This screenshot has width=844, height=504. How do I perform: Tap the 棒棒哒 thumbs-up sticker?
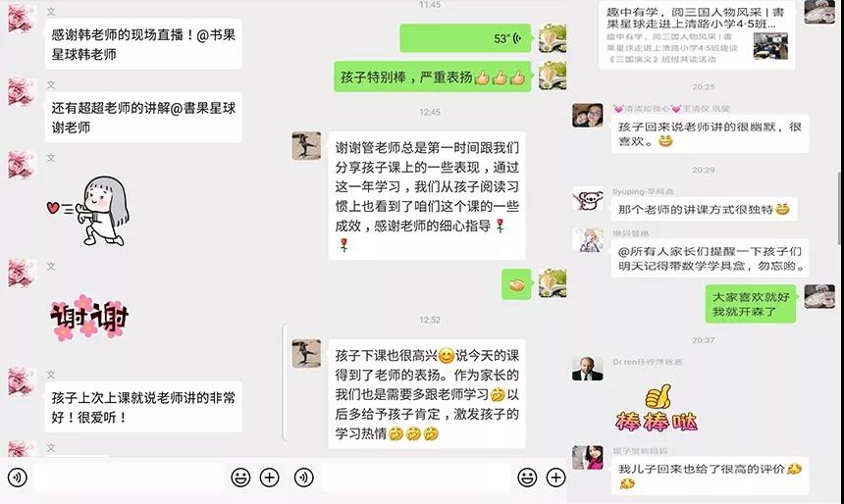click(657, 408)
